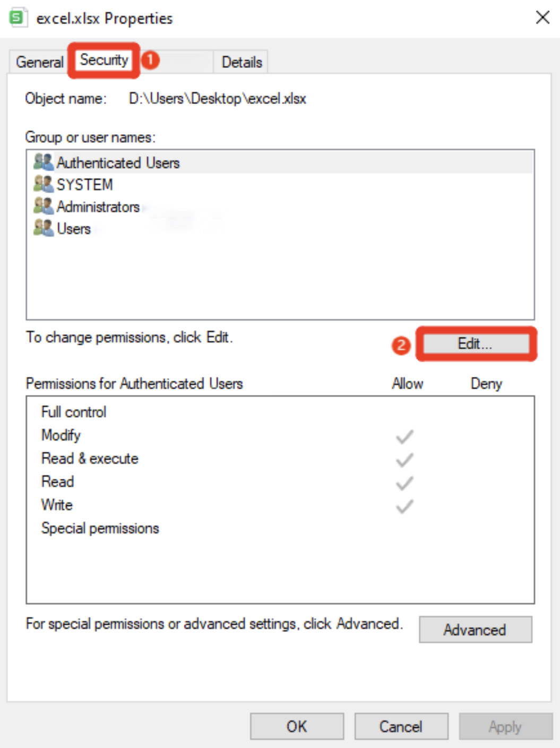Screen dimensions: 560x748
Task: Click the Edit button to change permissions
Action: pyautogui.click(x=475, y=345)
